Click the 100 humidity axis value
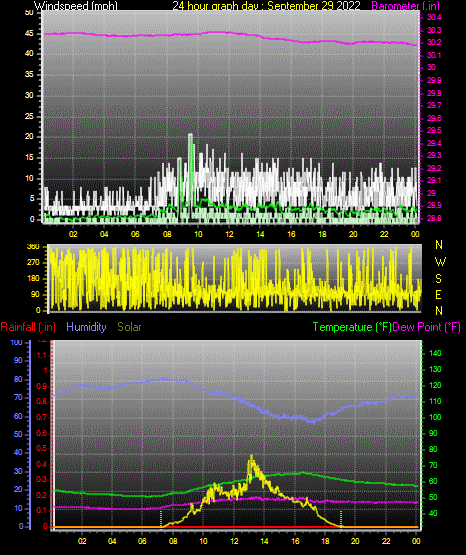466x555 pixels. (x=17, y=343)
